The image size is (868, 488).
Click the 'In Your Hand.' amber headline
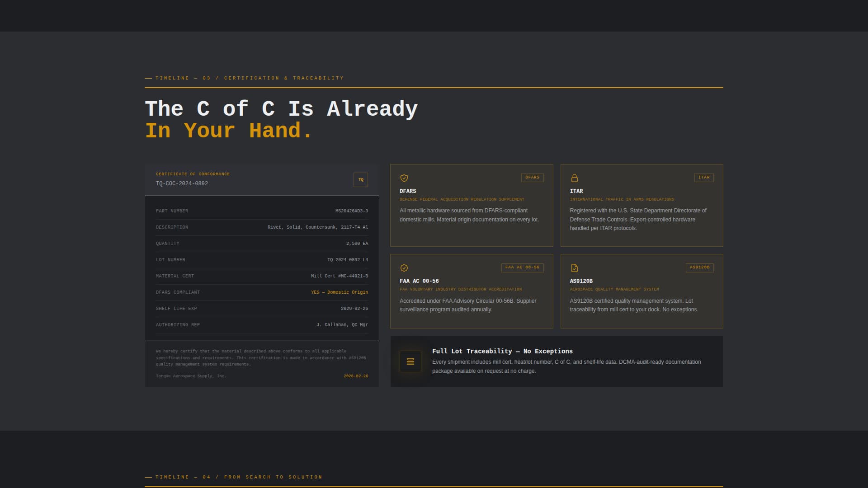click(228, 131)
